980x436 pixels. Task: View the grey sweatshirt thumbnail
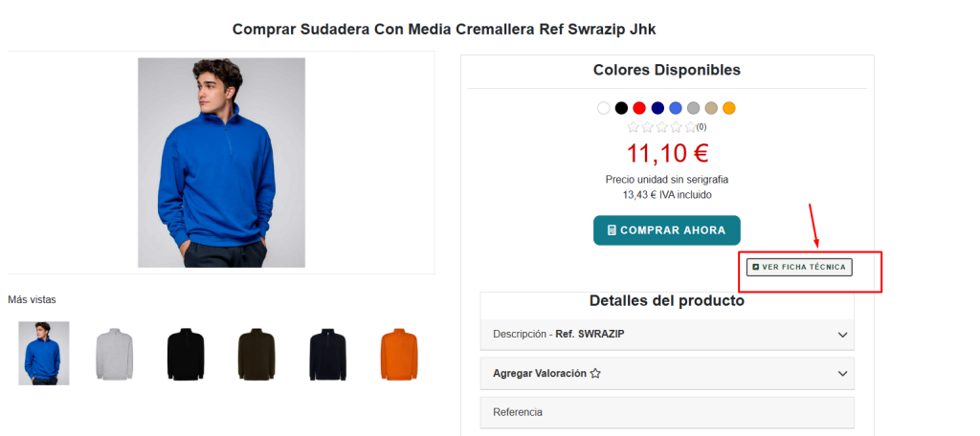point(115,354)
